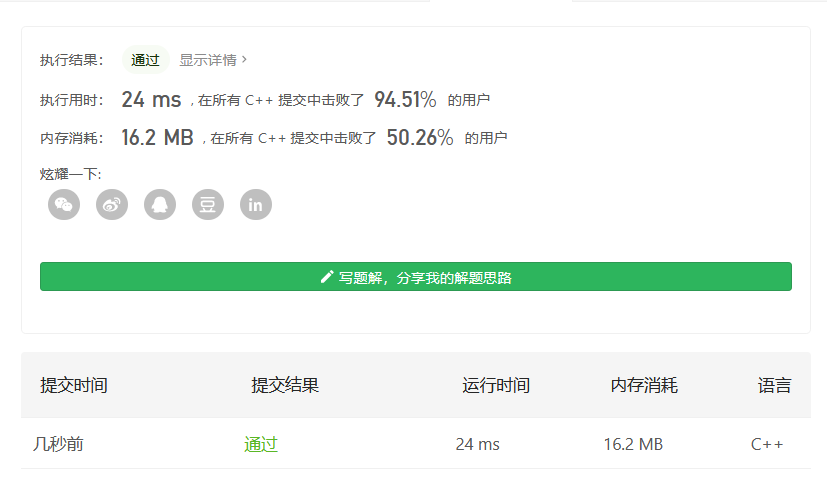Image resolution: width=827 pixels, height=487 pixels.
Task: Click the 炫耀一下 label
Action: [x=71, y=174]
